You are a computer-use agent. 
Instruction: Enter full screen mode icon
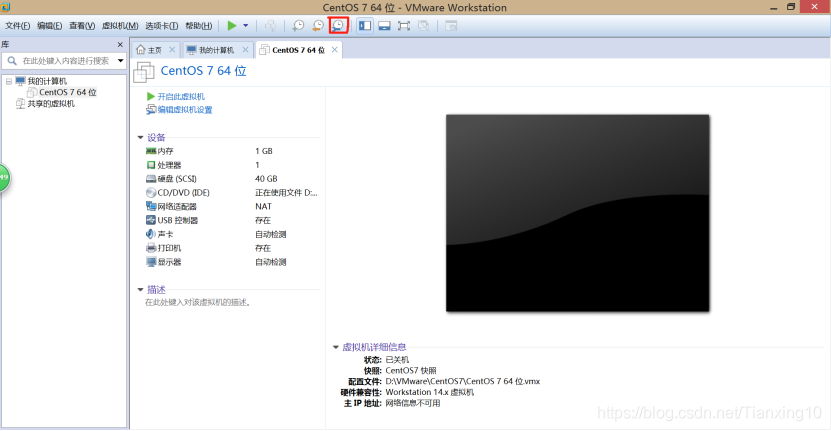(x=404, y=25)
